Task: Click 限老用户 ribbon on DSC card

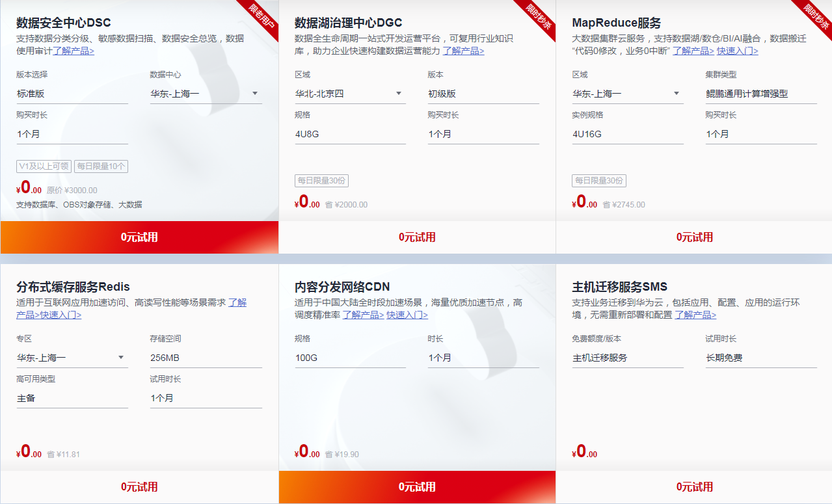Action: tap(263, 16)
